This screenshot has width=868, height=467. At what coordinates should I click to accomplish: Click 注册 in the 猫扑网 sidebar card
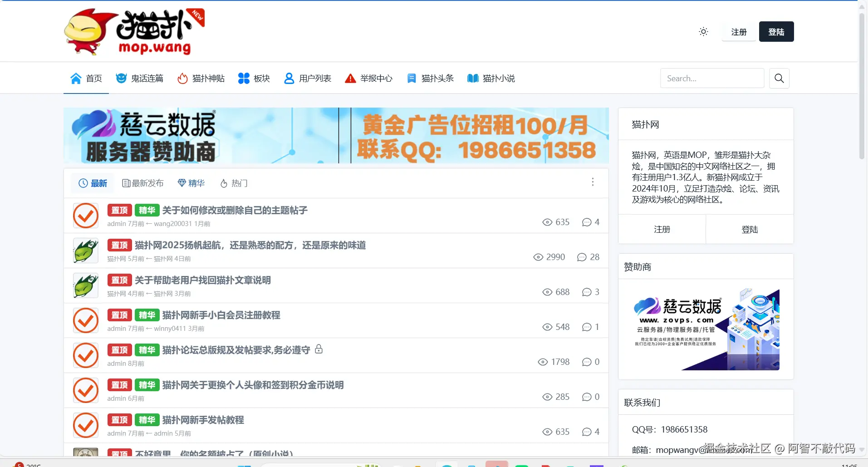pos(662,230)
